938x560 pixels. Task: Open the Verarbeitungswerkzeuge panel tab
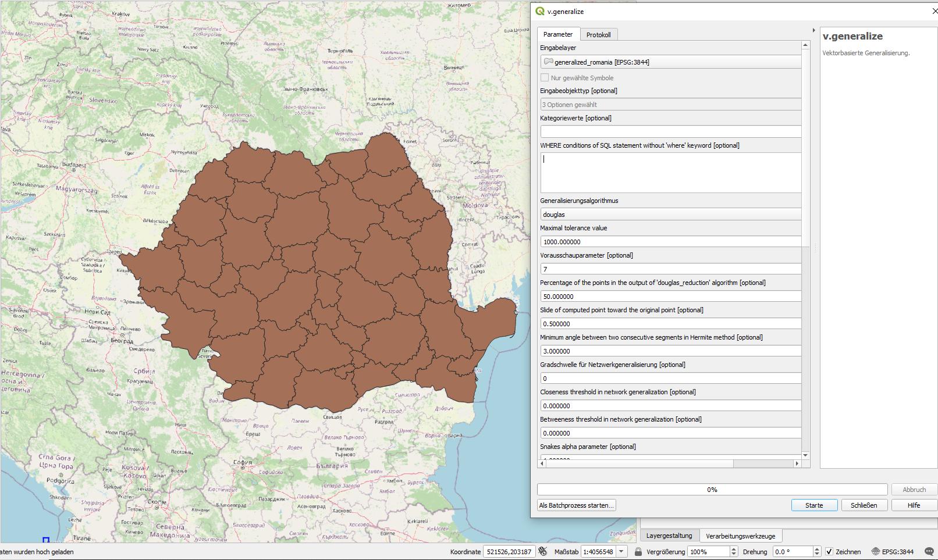click(740, 536)
